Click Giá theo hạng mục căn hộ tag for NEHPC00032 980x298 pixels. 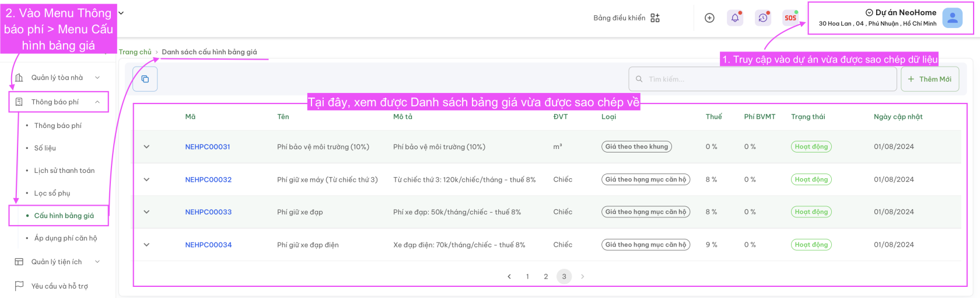(646, 179)
